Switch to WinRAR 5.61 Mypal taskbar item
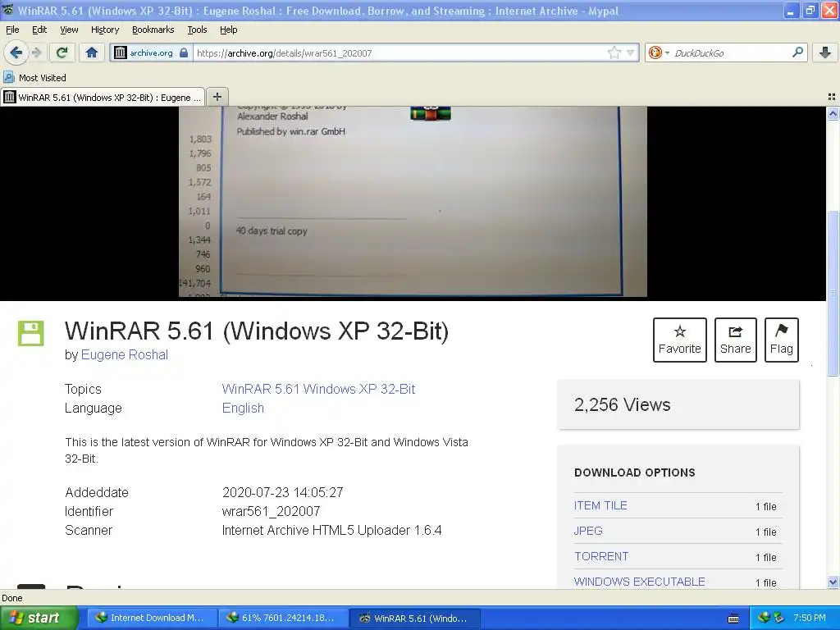The height and width of the screenshot is (630, 840). coord(414,618)
